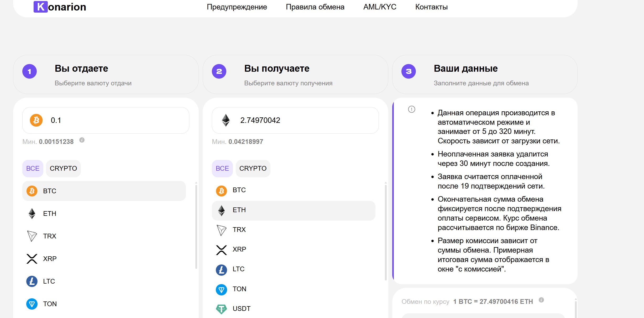
Task: Choose XRP in the 'Вы отдаете' list
Action: pos(50,259)
